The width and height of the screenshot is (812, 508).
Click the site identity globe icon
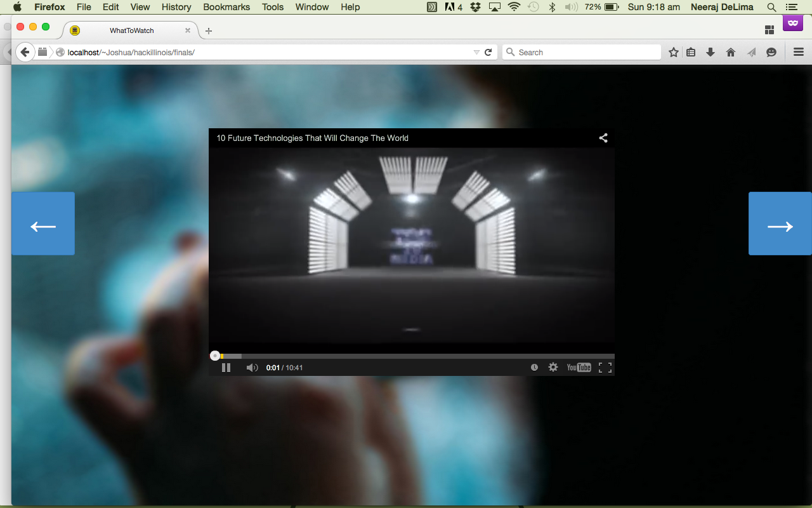click(60, 52)
